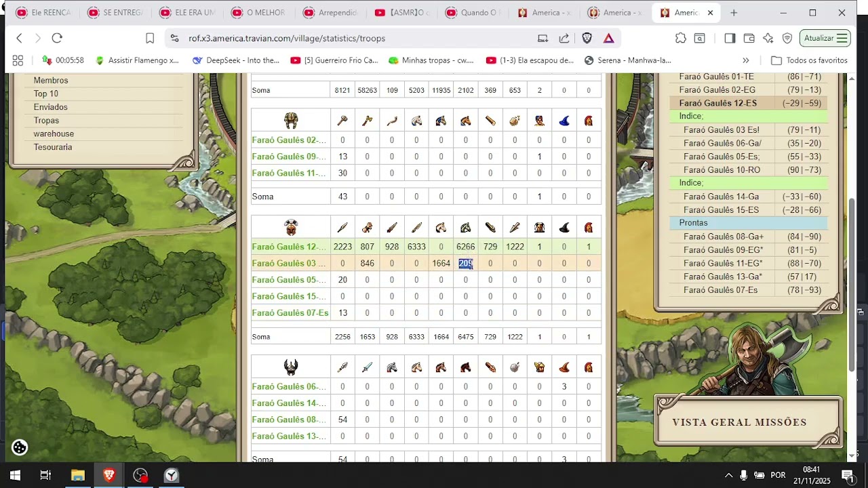Reload the Travian page

coord(57,39)
